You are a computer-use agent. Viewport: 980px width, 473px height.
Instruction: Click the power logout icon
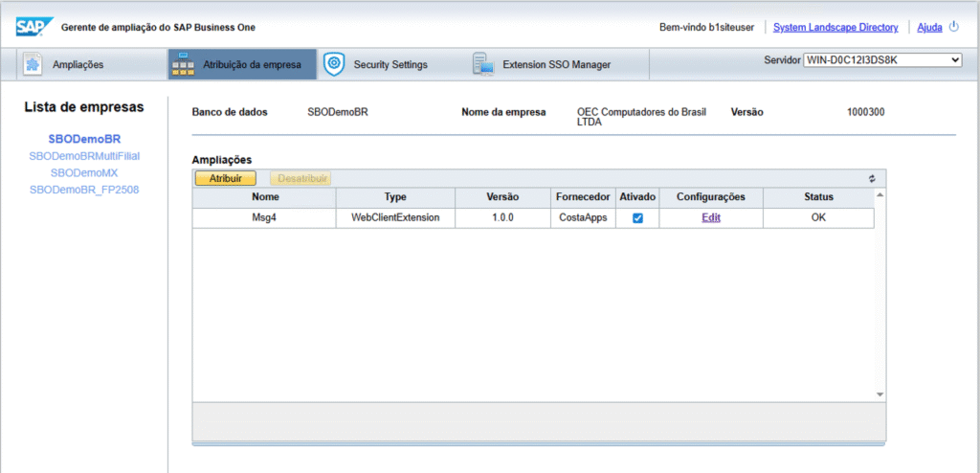click(953, 27)
